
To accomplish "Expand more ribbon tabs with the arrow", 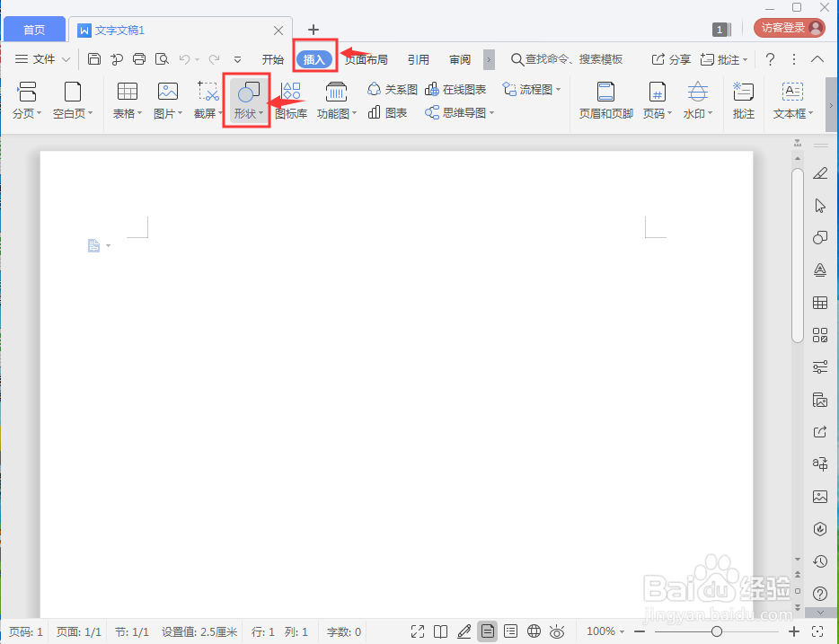I will (x=489, y=59).
